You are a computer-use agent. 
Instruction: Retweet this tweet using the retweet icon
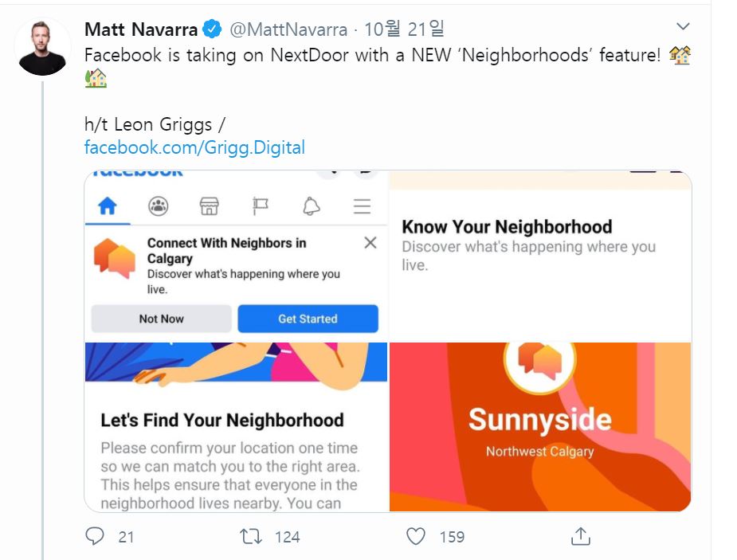pos(251,536)
